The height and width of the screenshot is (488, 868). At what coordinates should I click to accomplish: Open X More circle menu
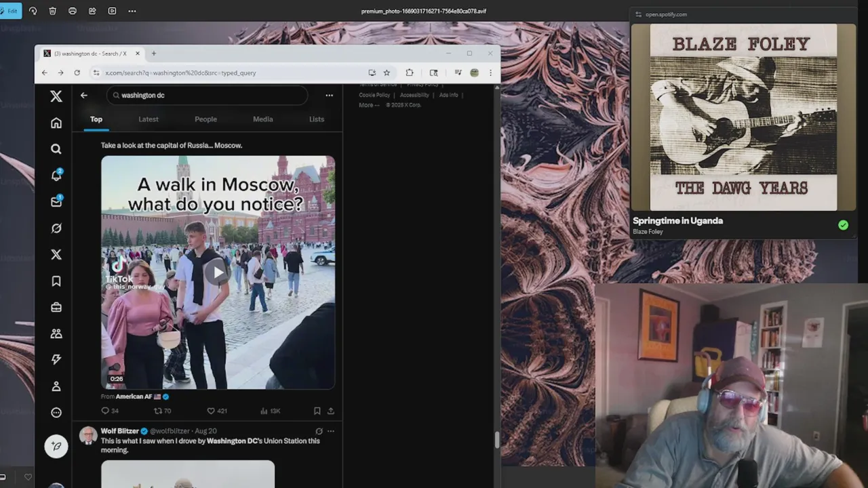[x=56, y=413]
